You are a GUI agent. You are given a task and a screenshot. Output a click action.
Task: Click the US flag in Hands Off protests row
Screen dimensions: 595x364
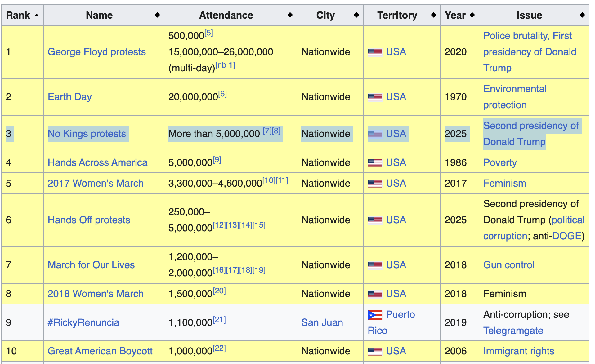click(x=375, y=220)
